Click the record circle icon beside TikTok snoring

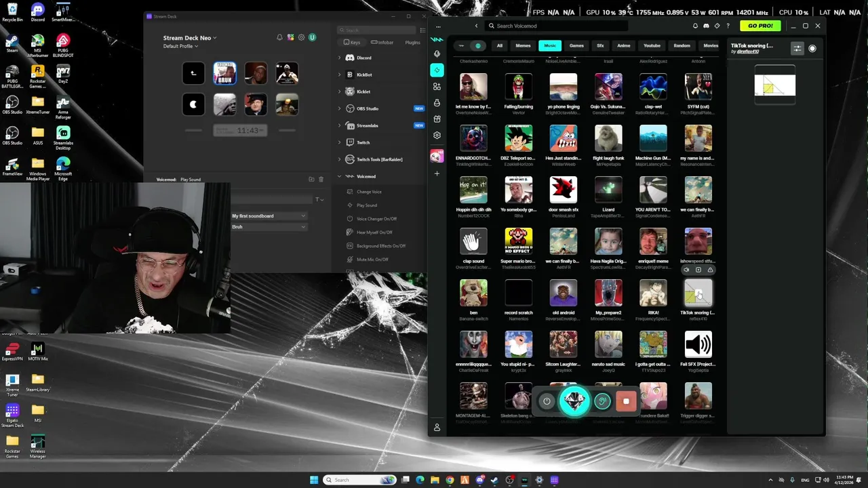click(x=812, y=49)
